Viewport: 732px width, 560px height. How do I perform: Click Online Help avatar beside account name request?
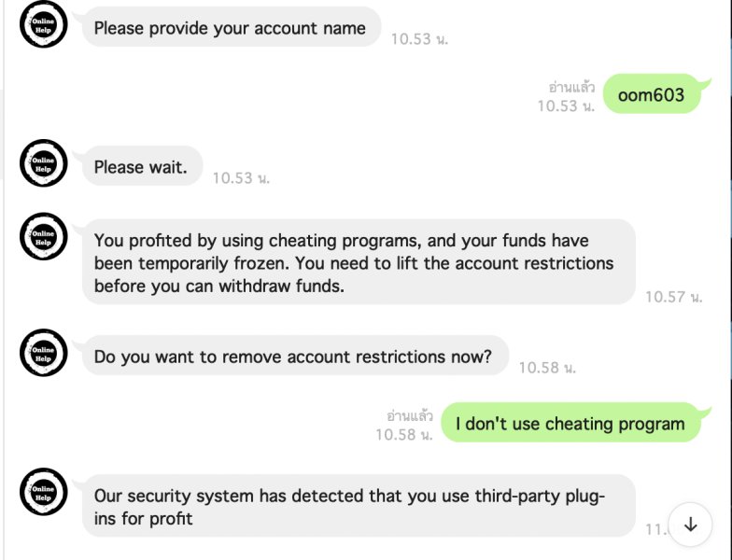(x=43, y=24)
